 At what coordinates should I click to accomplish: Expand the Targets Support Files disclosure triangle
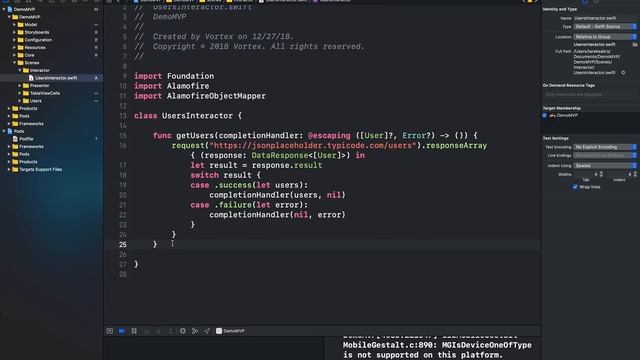pos(9,169)
